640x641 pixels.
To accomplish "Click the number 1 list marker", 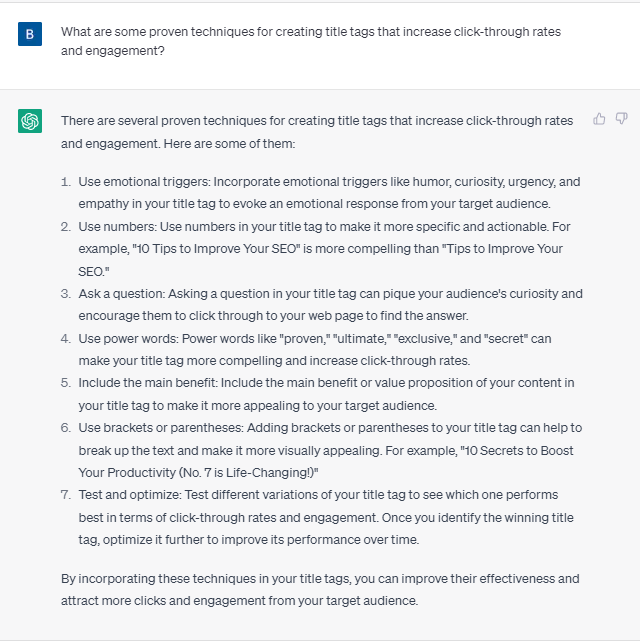I will [x=66, y=182].
